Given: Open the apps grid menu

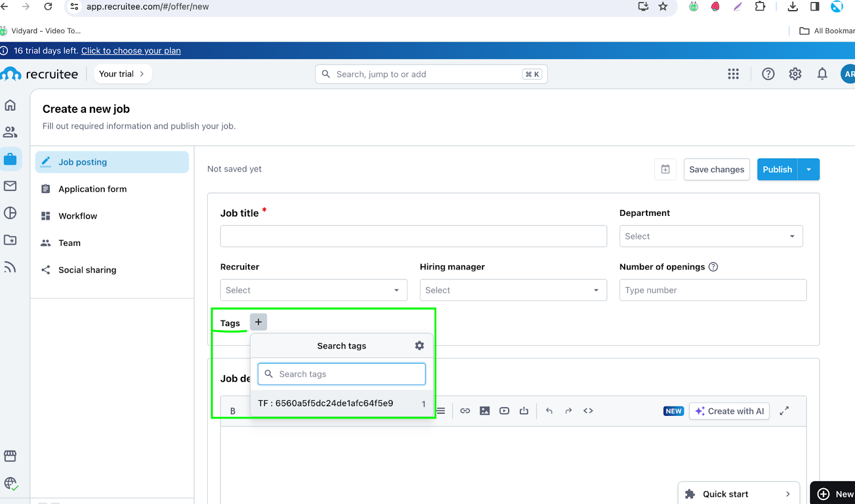Looking at the screenshot, I should (x=733, y=74).
